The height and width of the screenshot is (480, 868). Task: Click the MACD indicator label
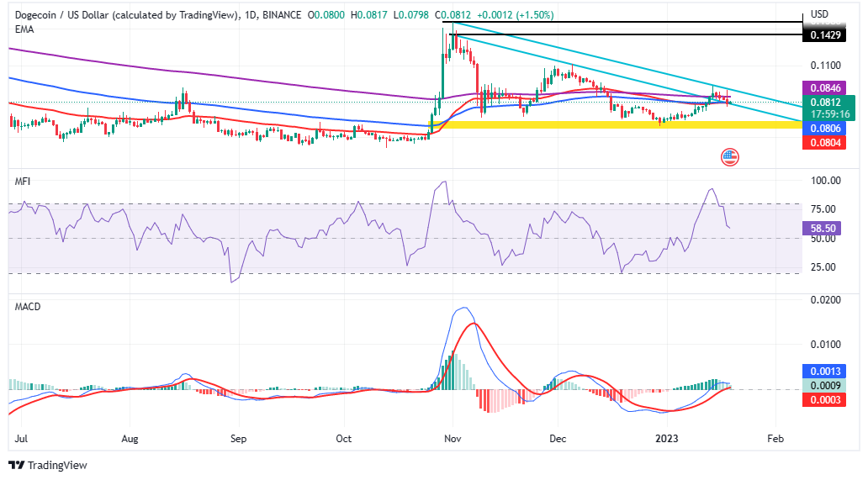pyautogui.click(x=28, y=307)
